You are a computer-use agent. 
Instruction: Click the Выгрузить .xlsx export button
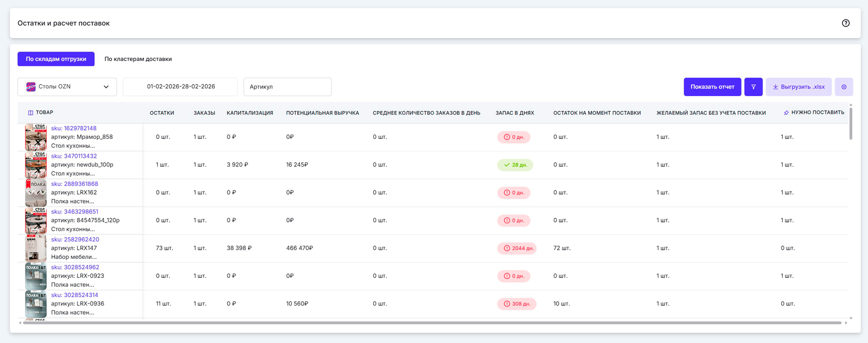(798, 87)
